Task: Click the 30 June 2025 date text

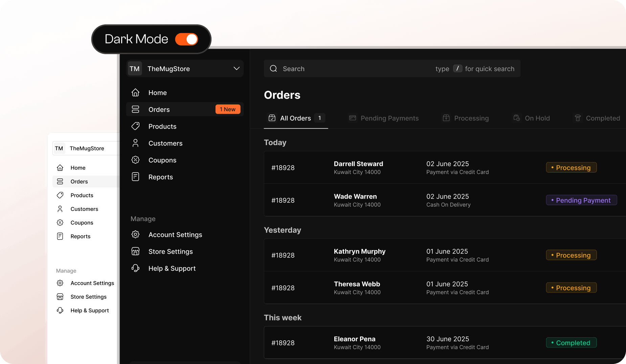Action: 447,339
